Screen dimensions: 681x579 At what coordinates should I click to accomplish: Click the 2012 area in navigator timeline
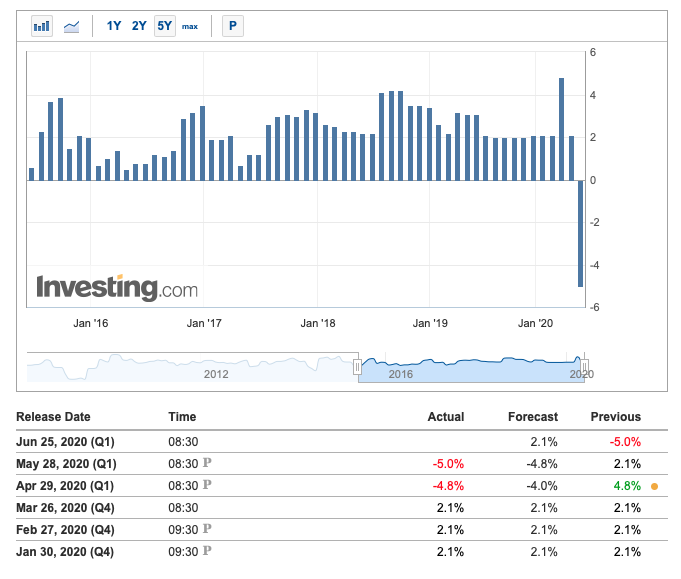pyautogui.click(x=218, y=373)
